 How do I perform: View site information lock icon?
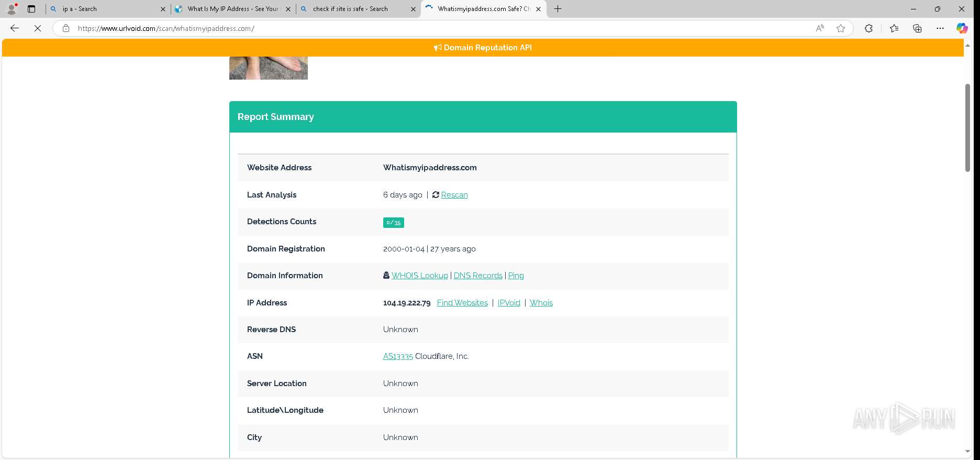66,28
